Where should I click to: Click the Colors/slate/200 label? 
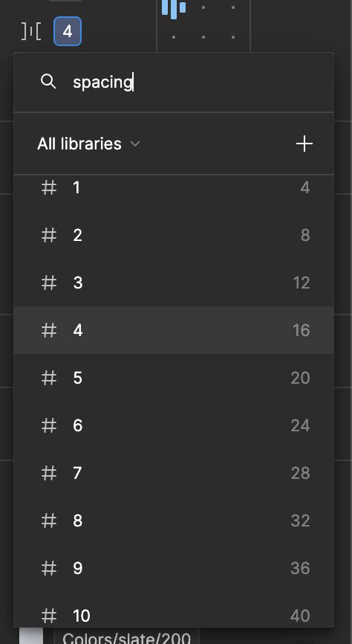click(127, 639)
